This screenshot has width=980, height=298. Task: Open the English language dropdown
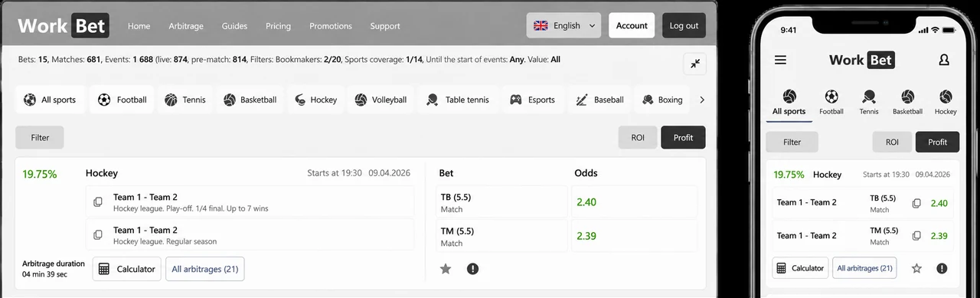point(563,25)
